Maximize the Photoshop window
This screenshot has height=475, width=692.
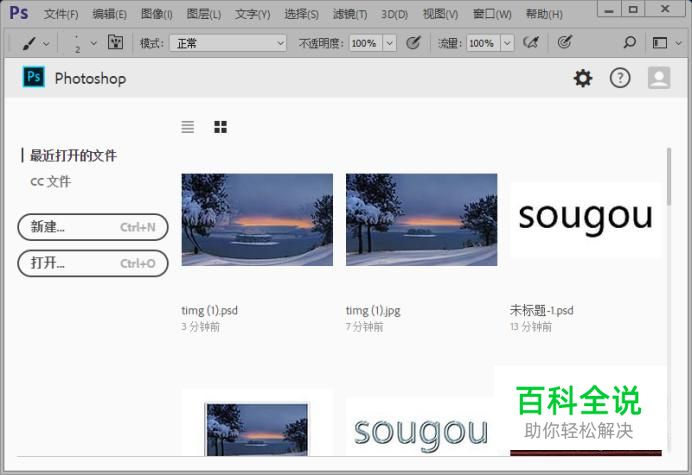(x=633, y=9)
